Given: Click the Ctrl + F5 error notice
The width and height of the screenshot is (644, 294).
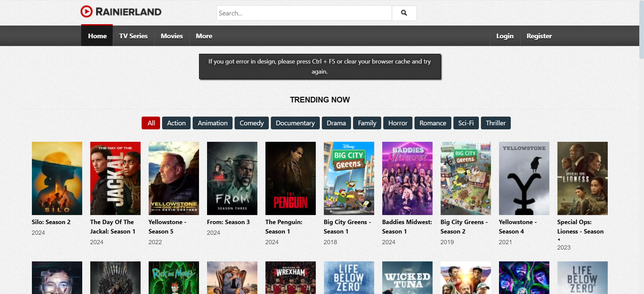Looking at the screenshot, I should click(x=320, y=67).
